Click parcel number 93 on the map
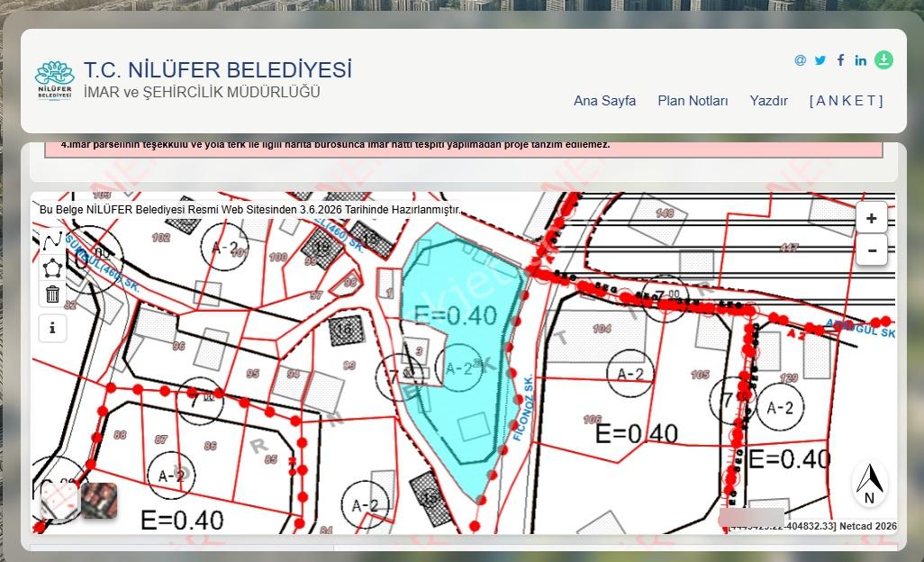This screenshot has width=924, height=562. pyautogui.click(x=349, y=366)
